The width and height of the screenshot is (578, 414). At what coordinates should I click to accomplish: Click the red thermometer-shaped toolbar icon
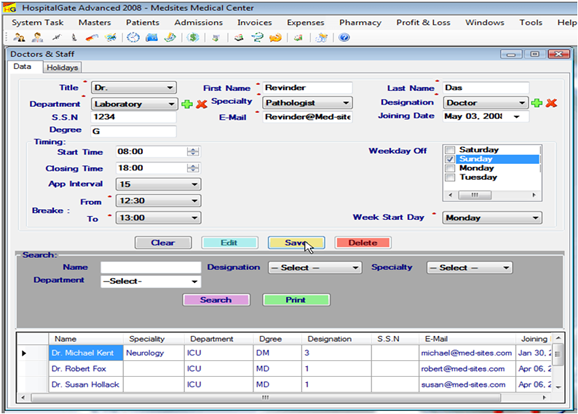(x=92, y=38)
